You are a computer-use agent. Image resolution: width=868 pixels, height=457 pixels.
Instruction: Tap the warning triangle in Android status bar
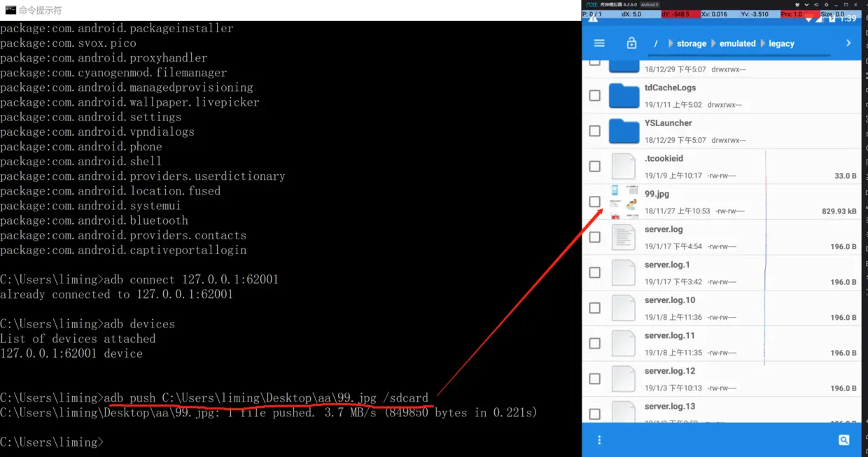(593, 19)
